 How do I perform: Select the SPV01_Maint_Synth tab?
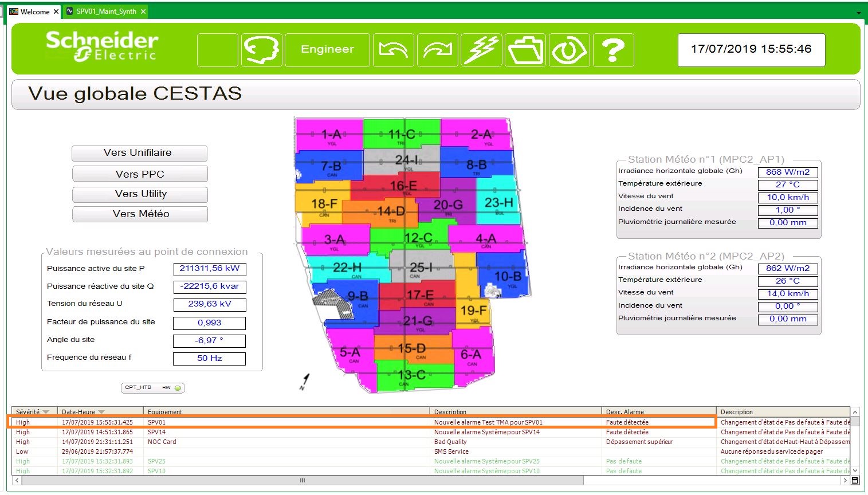point(106,11)
